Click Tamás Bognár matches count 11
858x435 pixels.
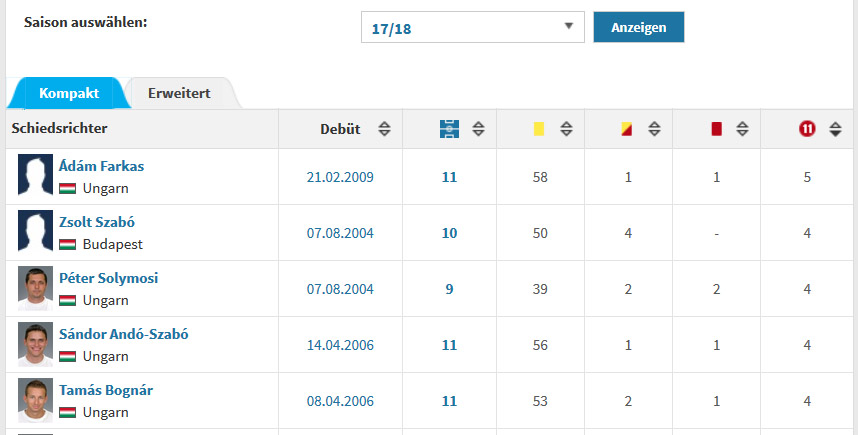pos(449,401)
